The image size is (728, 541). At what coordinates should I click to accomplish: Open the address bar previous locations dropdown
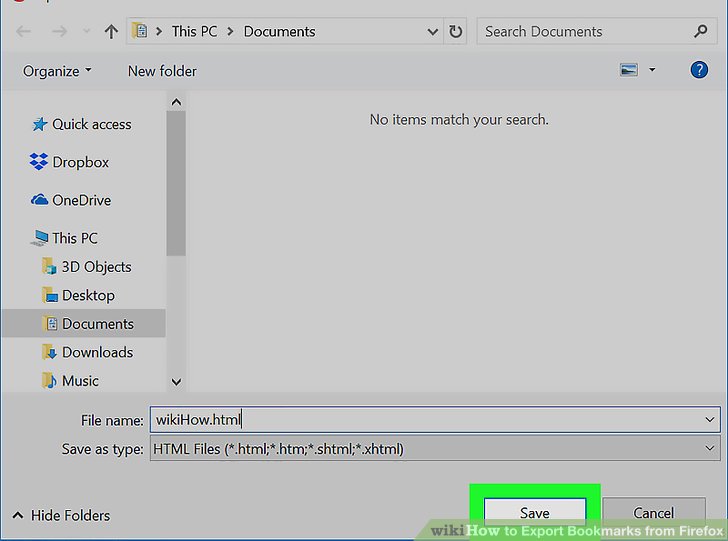(x=432, y=32)
